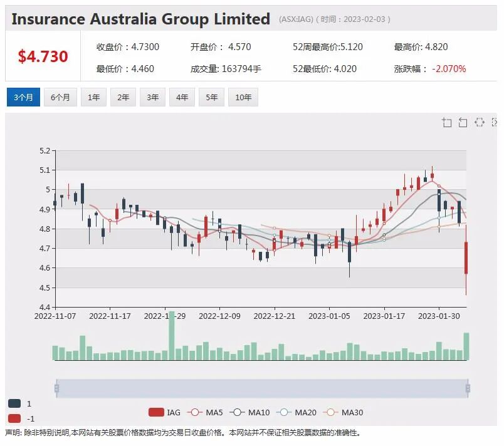Toggle the red visual map piece labeled -1
504x446 pixels.
pos(14,418)
